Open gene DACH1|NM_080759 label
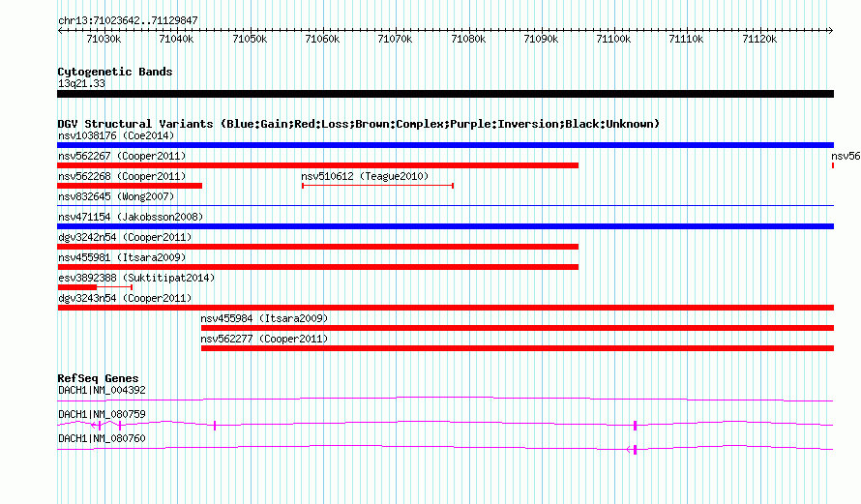 point(102,414)
